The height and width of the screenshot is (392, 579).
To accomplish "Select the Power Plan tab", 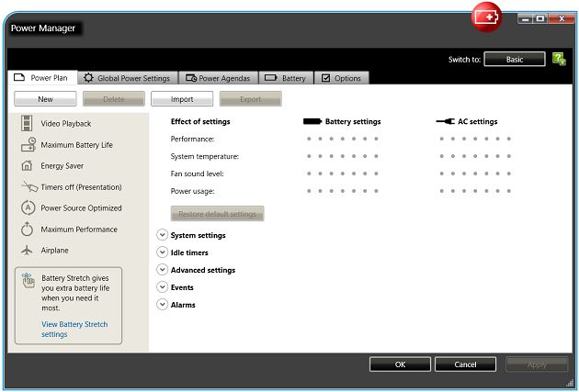I will pyautogui.click(x=42, y=77).
